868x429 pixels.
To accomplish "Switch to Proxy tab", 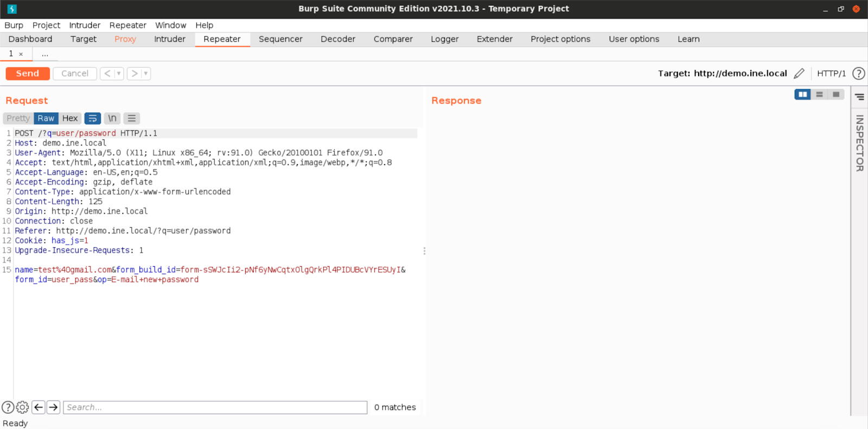I will (125, 39).
